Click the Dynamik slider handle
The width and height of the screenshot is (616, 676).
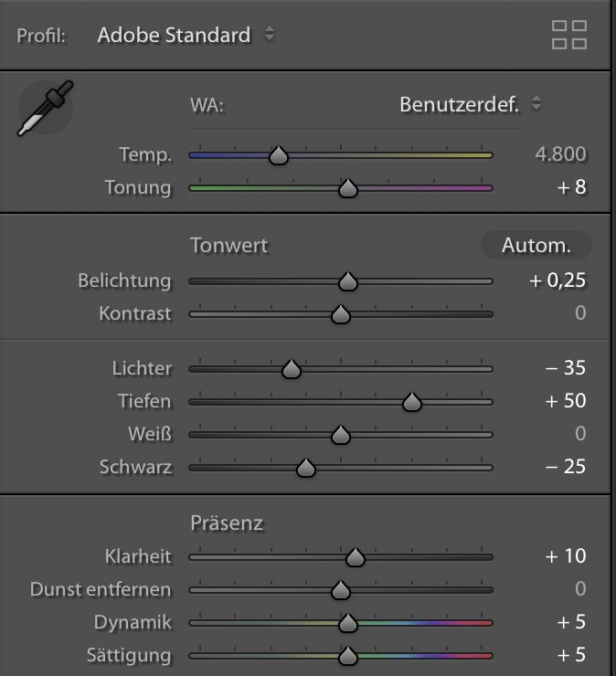point(347,623)
